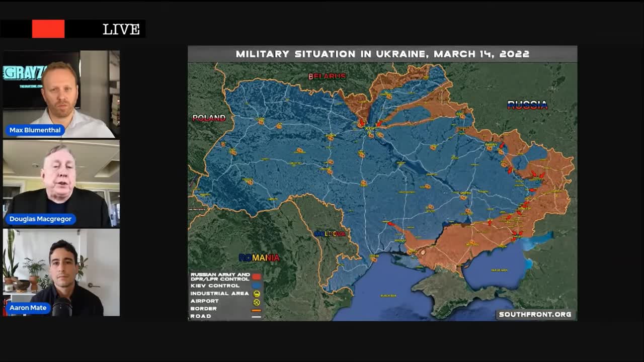
Task: Click the Douglas Macgregor name tag
Action: pos(41,219)
